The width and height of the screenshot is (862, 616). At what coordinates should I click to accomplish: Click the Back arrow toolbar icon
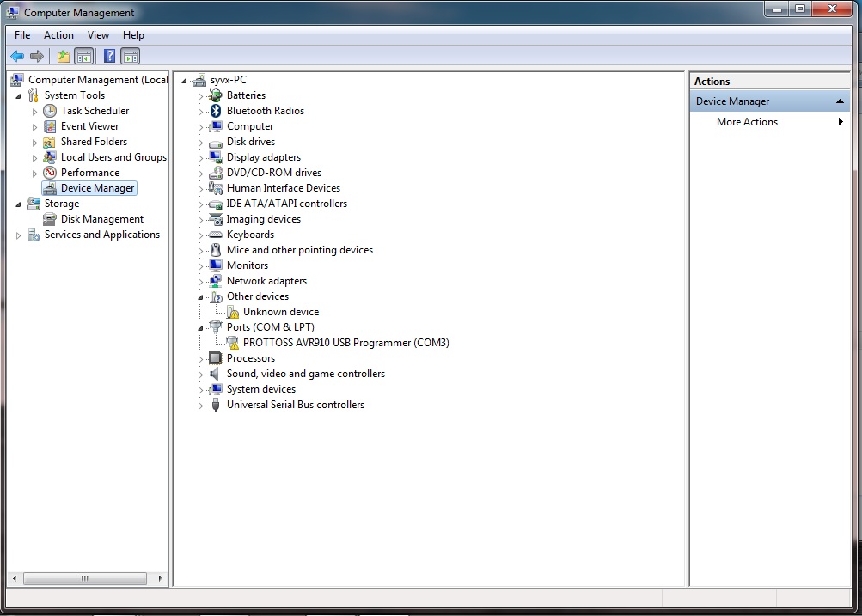tap(17, 56)
